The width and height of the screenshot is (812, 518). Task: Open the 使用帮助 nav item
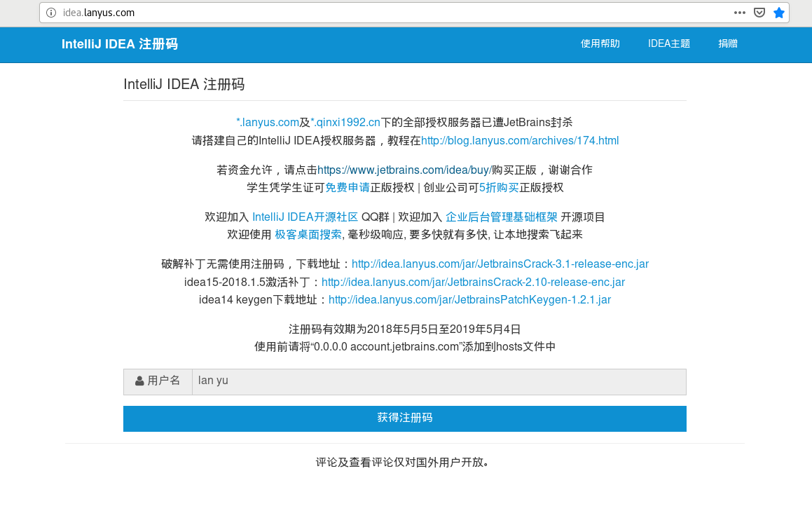click(x=600, y=43)
